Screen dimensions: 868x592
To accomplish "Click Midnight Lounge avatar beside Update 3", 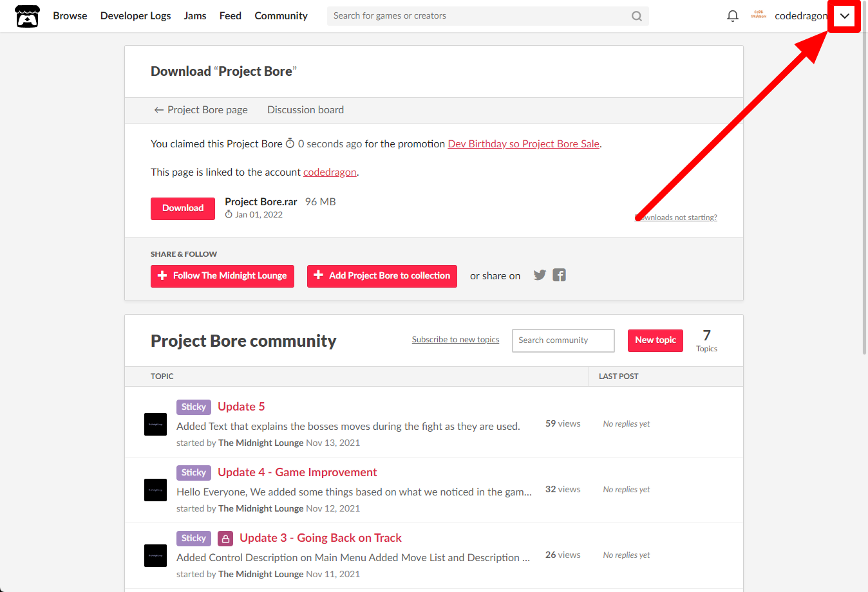I will [x=155, y=556].
